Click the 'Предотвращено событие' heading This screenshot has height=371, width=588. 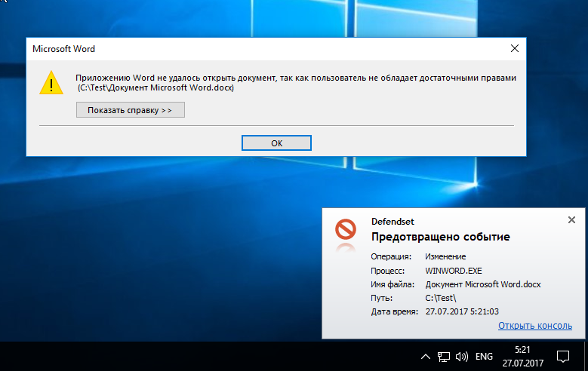440,237
